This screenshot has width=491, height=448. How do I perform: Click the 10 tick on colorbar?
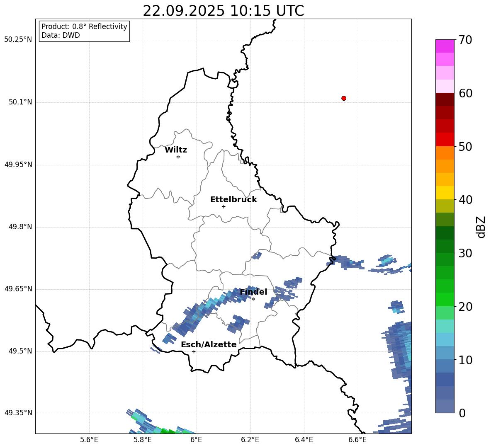[x=465, y=360]
